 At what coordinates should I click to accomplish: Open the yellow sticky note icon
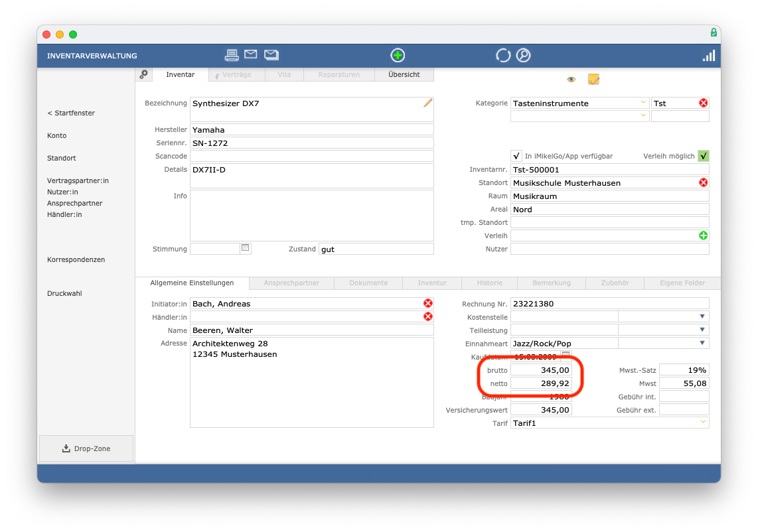tap(593, 79)
